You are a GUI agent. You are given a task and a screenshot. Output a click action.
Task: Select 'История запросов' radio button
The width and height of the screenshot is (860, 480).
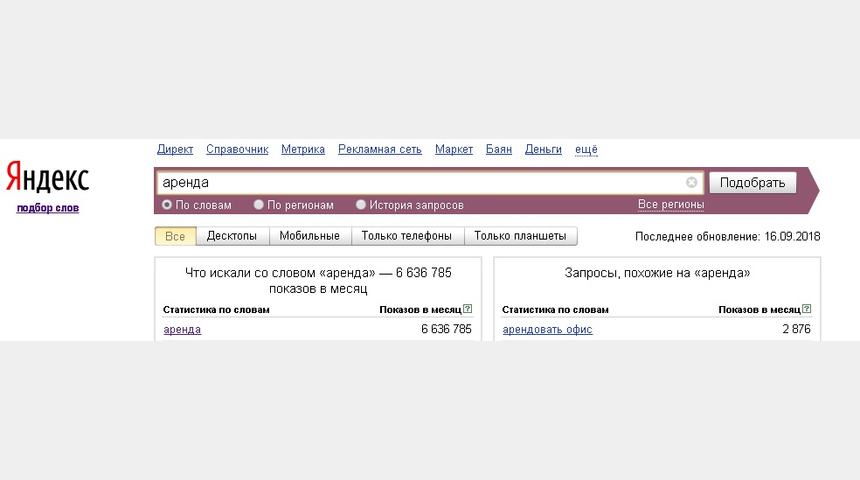(360, 205)
